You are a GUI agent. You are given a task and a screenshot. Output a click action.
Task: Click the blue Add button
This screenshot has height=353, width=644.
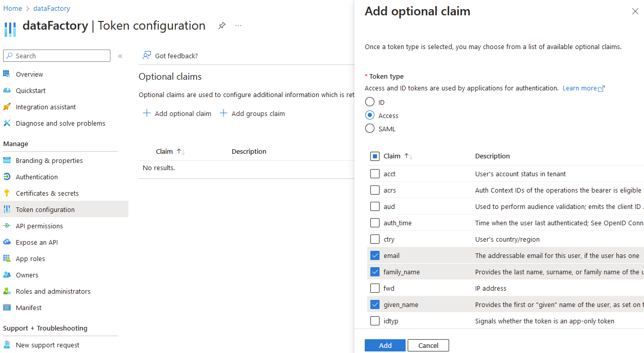tap(385, 345)
